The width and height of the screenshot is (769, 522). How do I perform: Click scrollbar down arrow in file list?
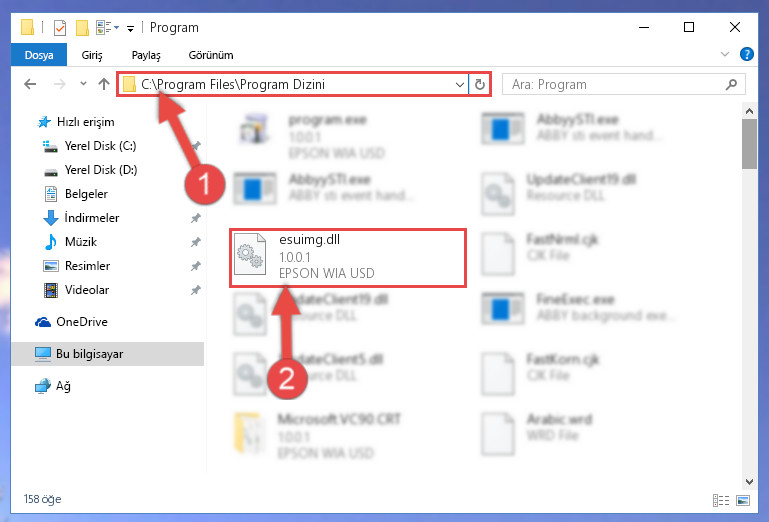tap(749, 481)
